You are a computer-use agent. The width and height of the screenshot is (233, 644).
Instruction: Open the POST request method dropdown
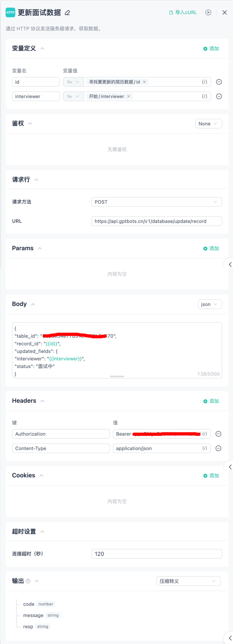[156, 202]
